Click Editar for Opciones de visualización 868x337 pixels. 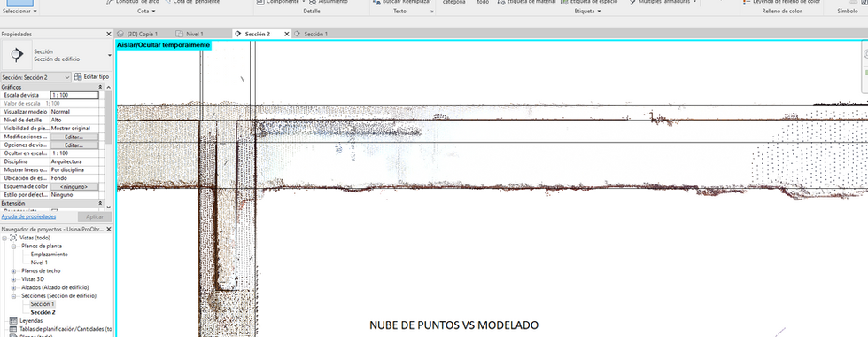click(74, 145)
